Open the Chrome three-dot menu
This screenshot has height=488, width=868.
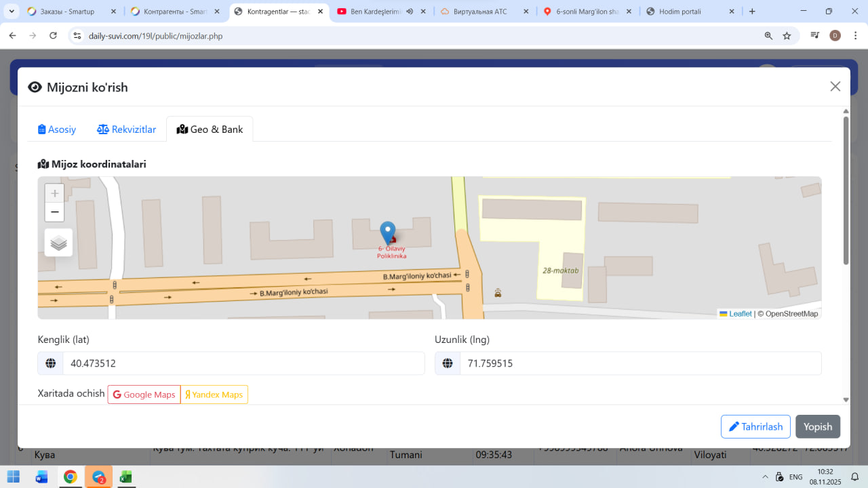854,36
